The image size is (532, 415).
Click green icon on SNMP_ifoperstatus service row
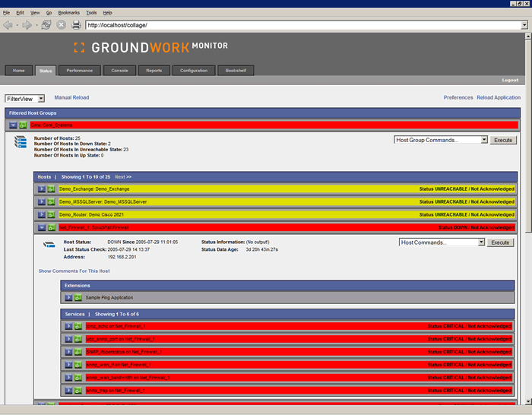(x=78, y=352)
